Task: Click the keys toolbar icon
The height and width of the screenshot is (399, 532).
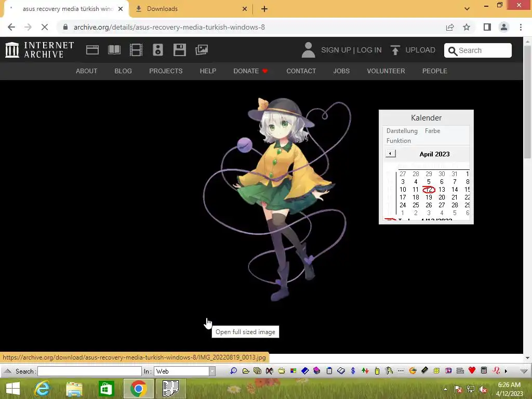Action: [389, 371]
